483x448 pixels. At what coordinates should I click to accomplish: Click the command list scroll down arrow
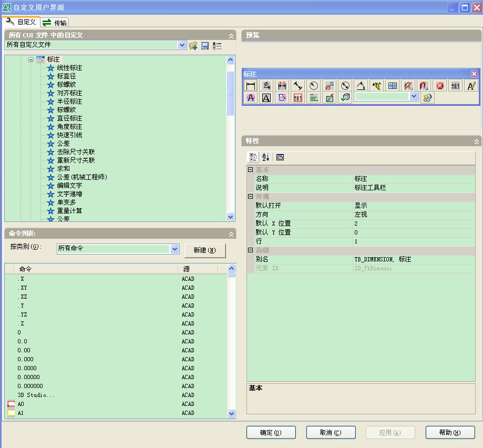pyautogui.click(x=232, y=413)
